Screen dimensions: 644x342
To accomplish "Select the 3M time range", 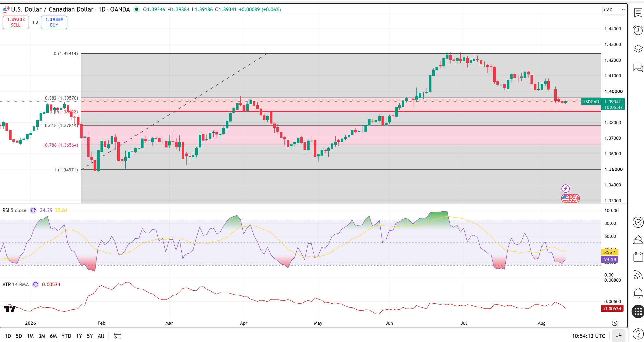I will tap(42, 336).
